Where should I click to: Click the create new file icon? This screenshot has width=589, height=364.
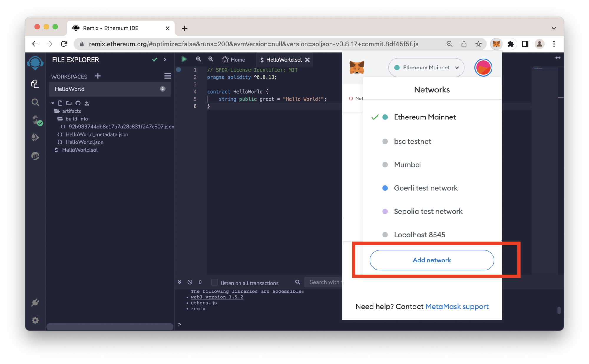point(60,103)
